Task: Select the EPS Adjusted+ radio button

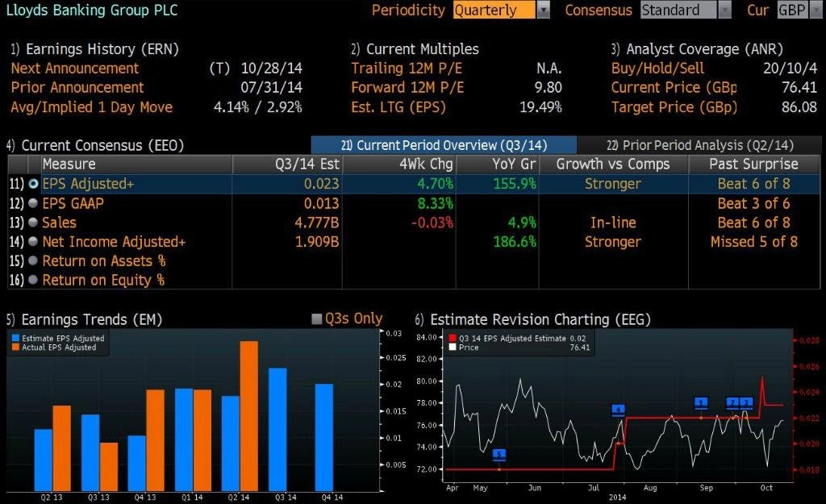Action: [x=33, y=184]
